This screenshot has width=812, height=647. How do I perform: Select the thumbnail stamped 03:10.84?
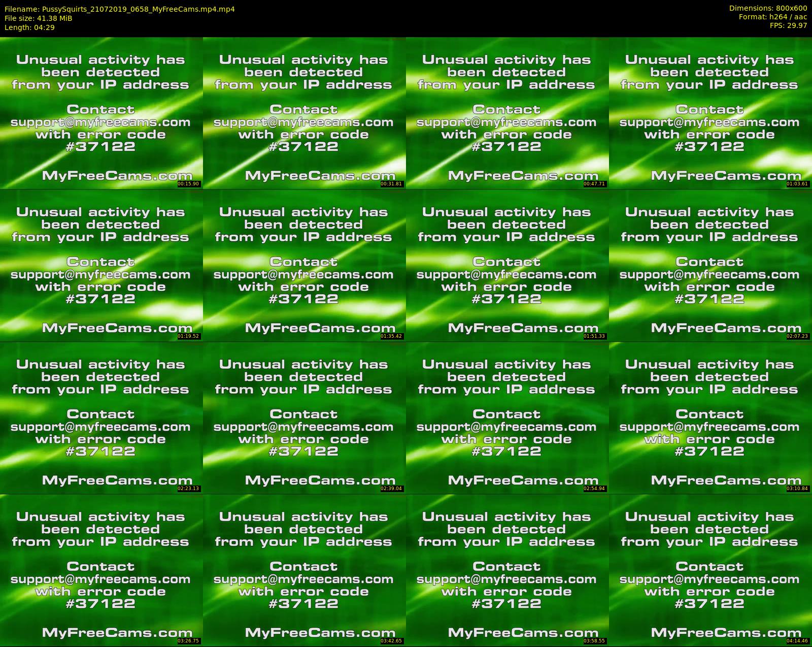click(710, 417)
